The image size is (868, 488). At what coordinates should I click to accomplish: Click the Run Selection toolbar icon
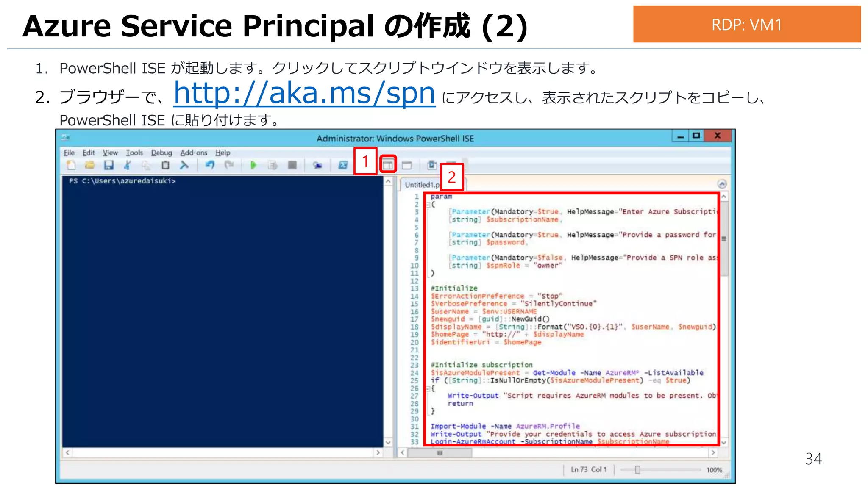[273, 165]
